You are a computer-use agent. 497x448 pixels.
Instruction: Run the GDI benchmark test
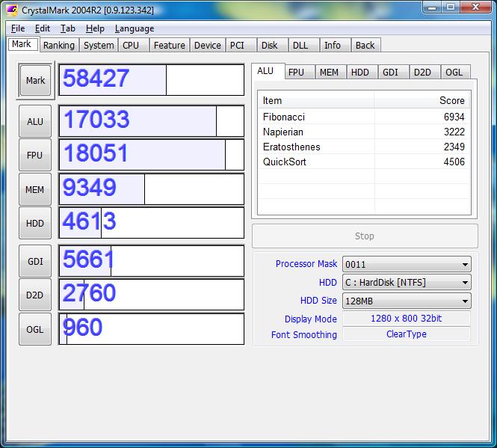tap(35, 261)
